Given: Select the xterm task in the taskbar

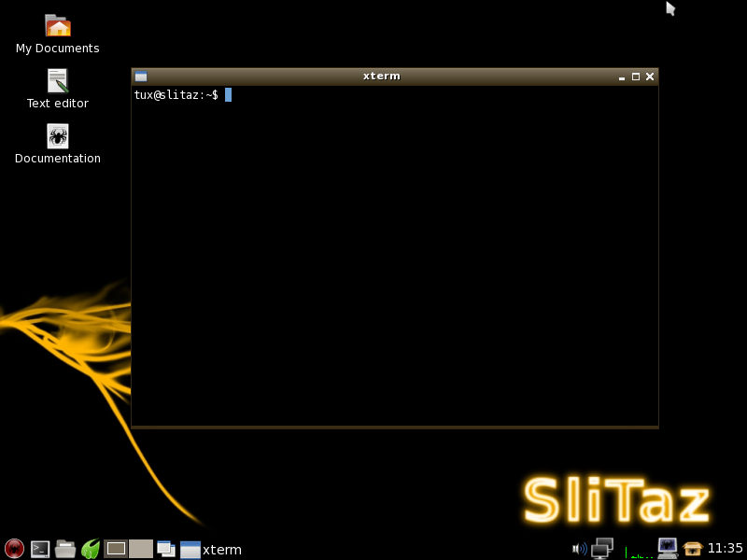Looking at the screenshot, I should pos(211,549).
